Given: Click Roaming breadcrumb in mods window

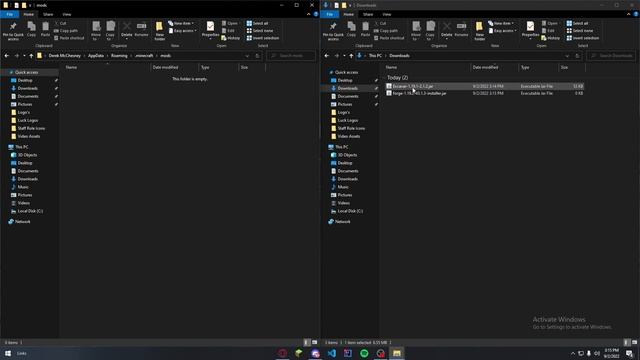Looking at the screenshot, I should coord(119,56).
